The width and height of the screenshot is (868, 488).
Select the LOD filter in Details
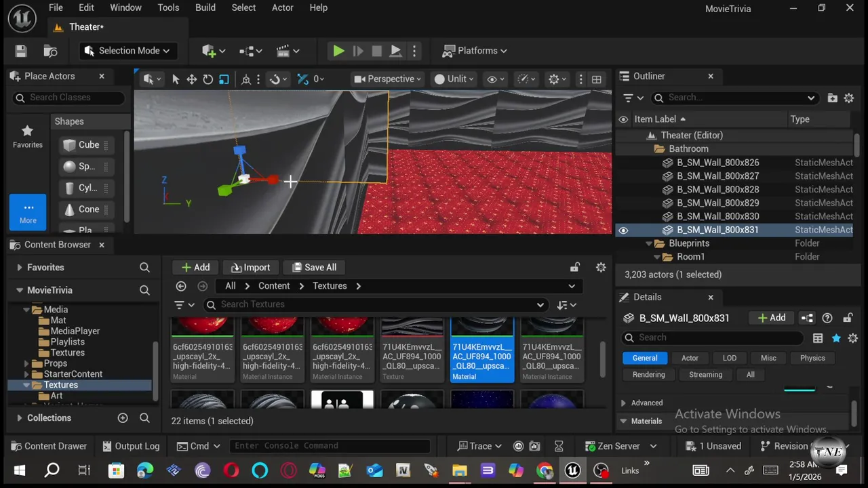[730, 358]
